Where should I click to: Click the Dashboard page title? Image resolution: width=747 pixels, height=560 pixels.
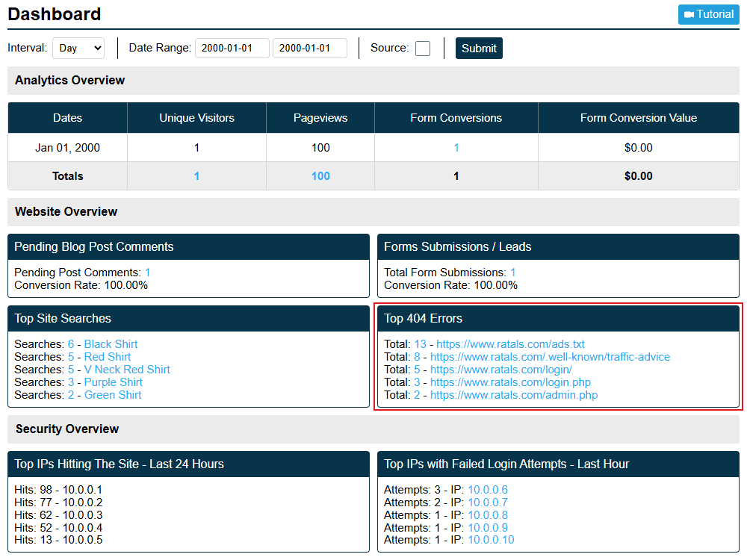[55, 14]
